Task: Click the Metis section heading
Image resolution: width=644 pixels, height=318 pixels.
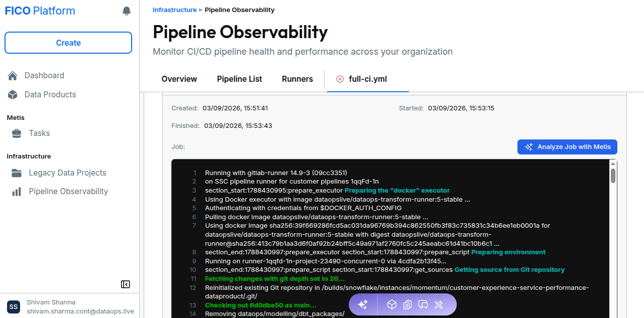Action: pos(16,118)
